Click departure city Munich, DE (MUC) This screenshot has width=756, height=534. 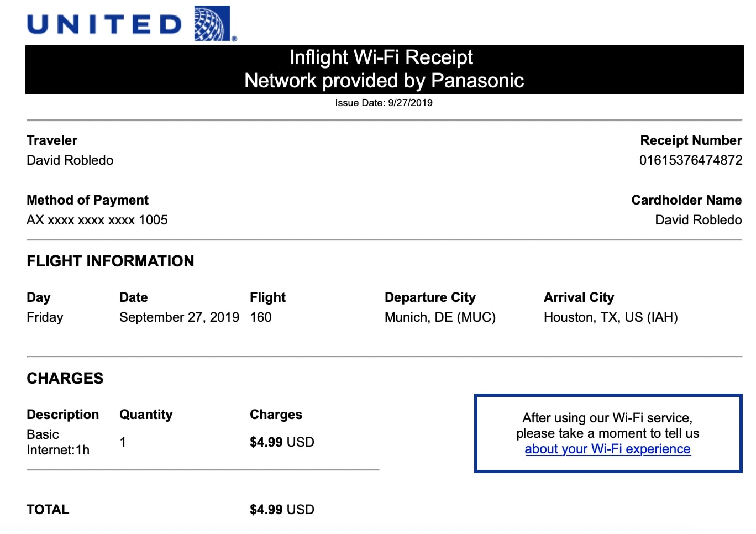[x=440, y=317]
